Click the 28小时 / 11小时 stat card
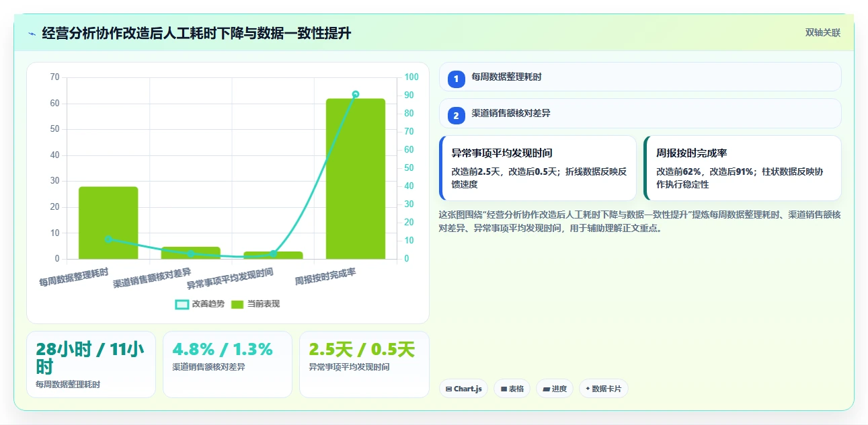The width and height of the screenshot is (868, 425). tap(91, 364)
